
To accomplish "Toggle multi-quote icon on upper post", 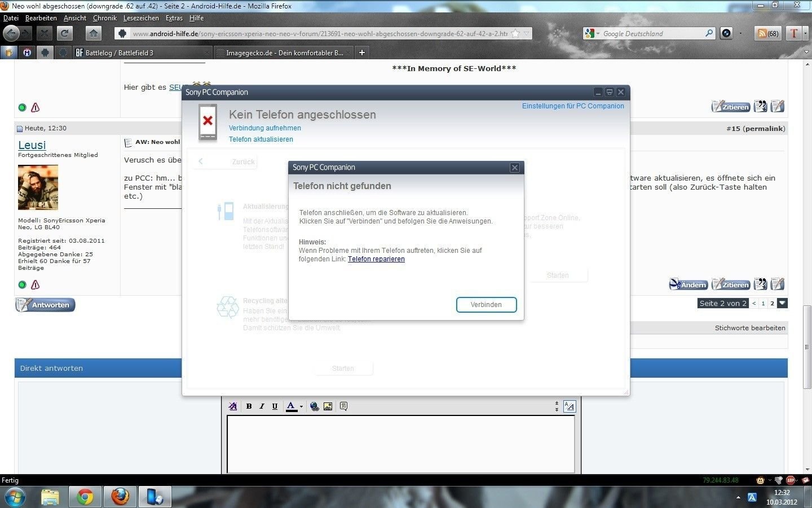I will [x=761, y=106].
